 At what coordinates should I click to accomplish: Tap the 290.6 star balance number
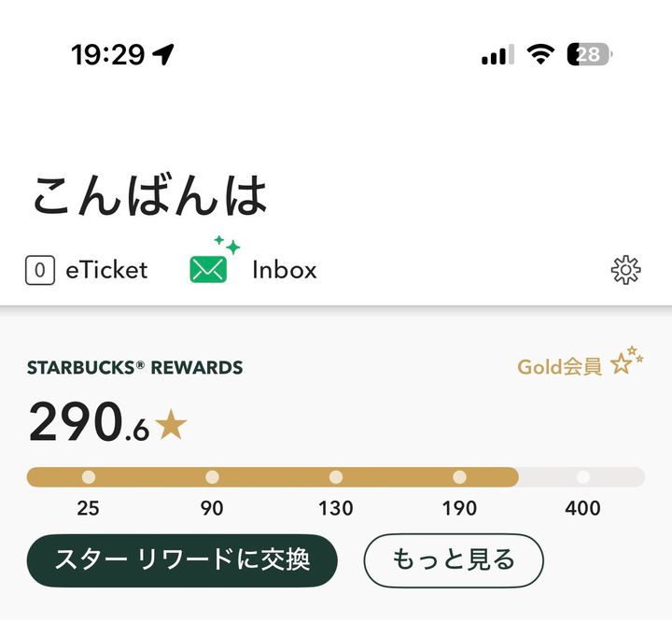pyautogui.click(x=89, y=422)
